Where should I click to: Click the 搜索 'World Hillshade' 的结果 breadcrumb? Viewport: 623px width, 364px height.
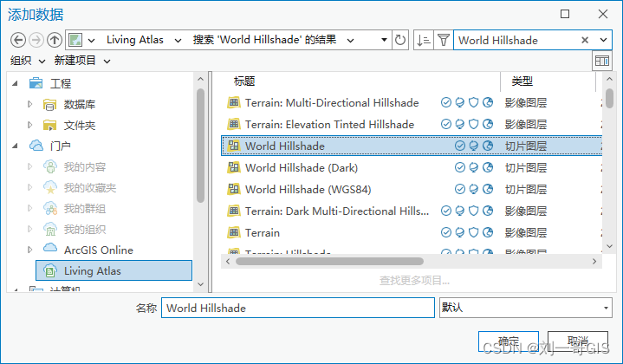coord(264,40)
